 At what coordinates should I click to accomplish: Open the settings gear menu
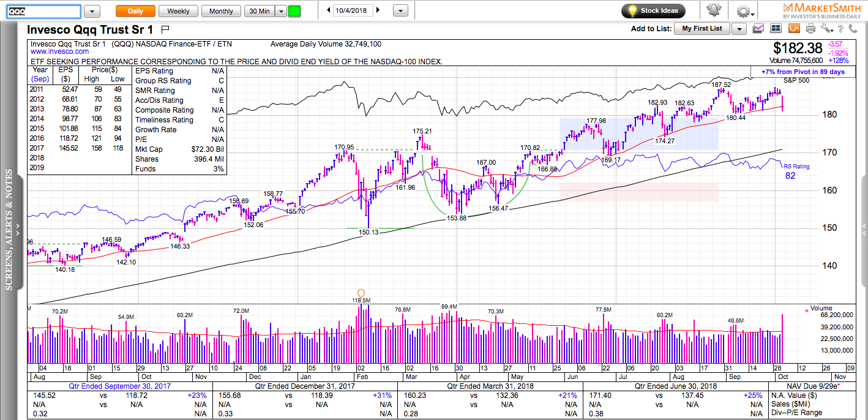[744, 11]
